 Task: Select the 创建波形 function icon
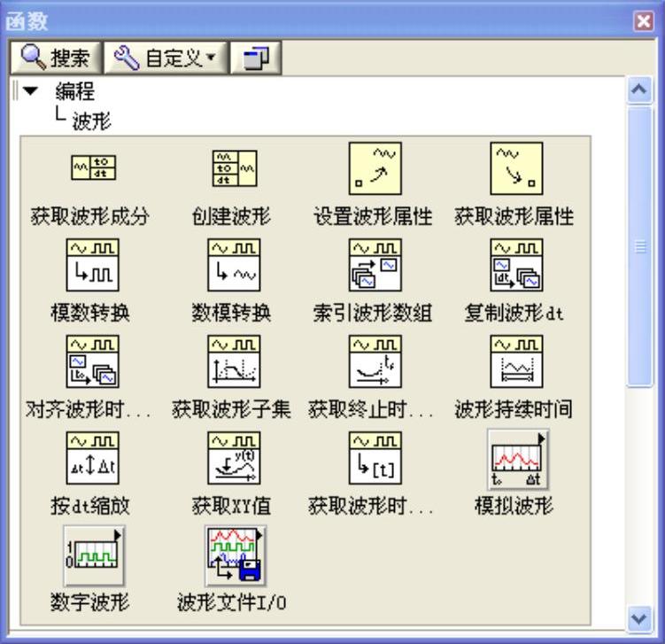235,168
